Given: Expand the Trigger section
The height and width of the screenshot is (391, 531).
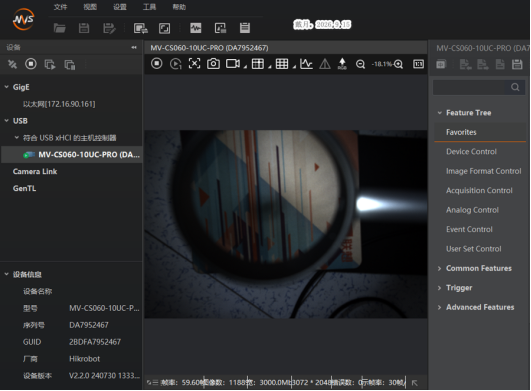Looking at the screenshot, I should tap(439, 288).
